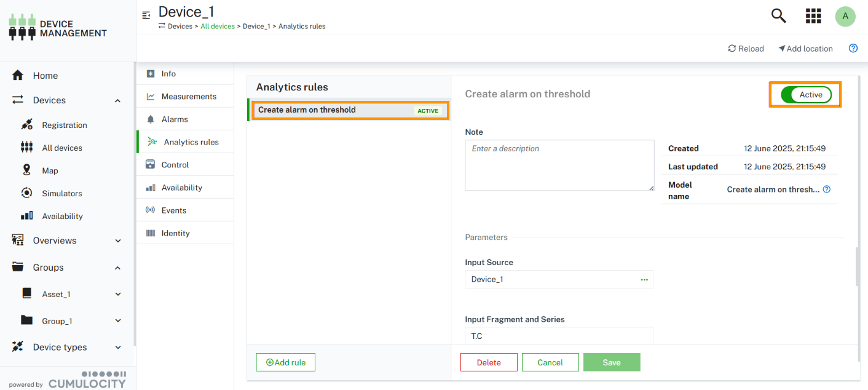Click the Control tab icon
Screen dimensions: 868x390
[x=150, y=164]
